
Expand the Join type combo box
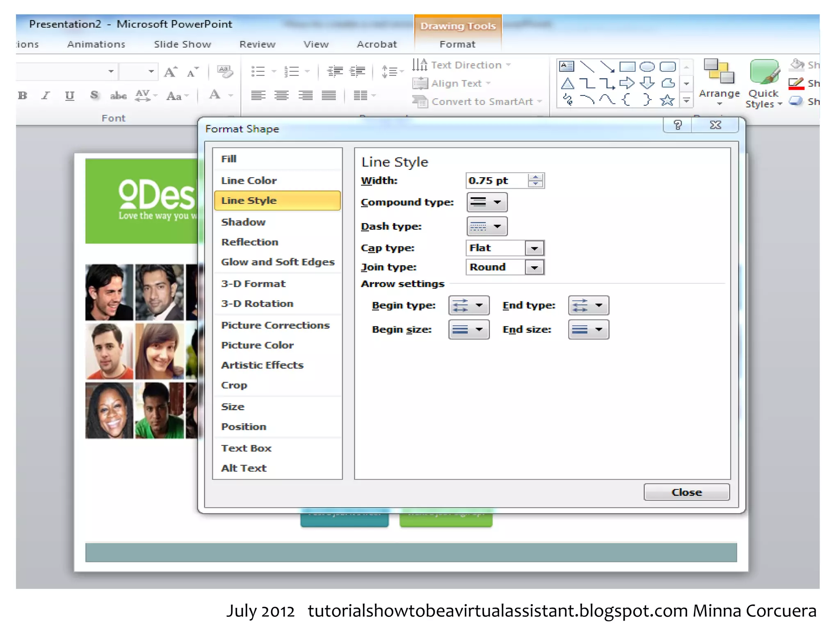click(x=534, y=267)
